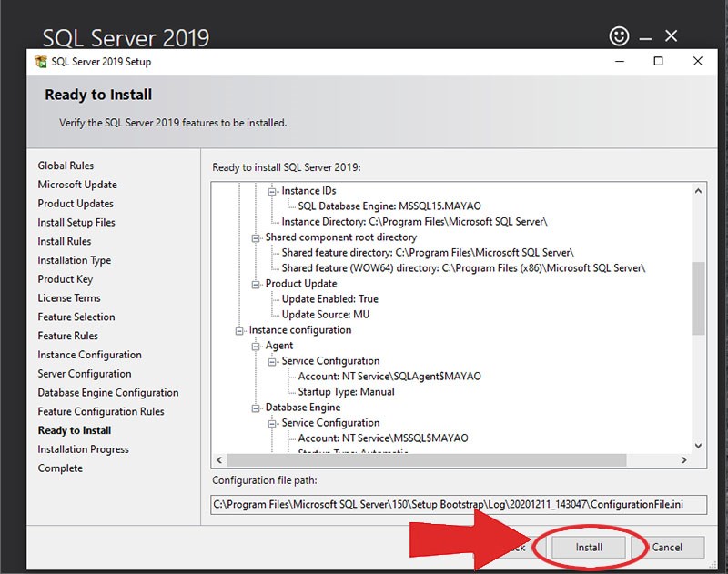Click the SQL Server Setup icon in titlebar
728x574 pixels.
(x=38, y=61)
